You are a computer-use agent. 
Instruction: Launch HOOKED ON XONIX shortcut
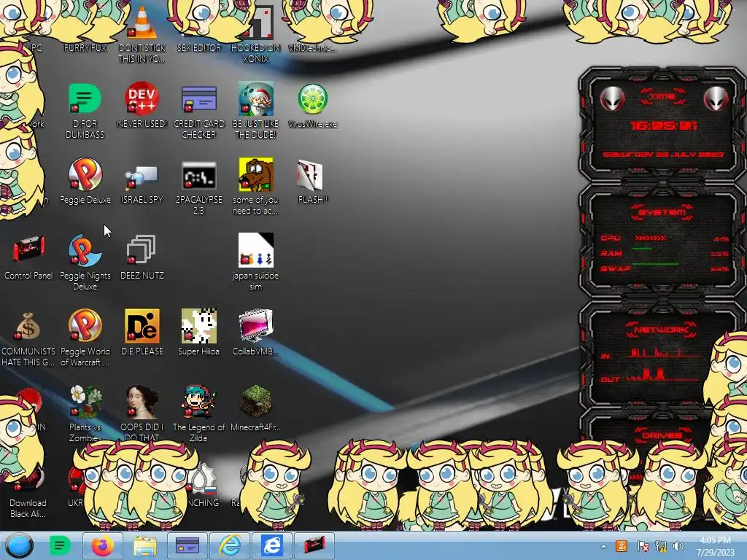(256, 34)
